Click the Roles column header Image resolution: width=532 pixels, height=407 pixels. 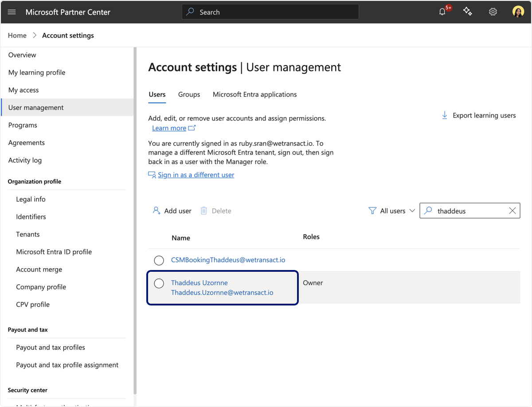[311, 237]
